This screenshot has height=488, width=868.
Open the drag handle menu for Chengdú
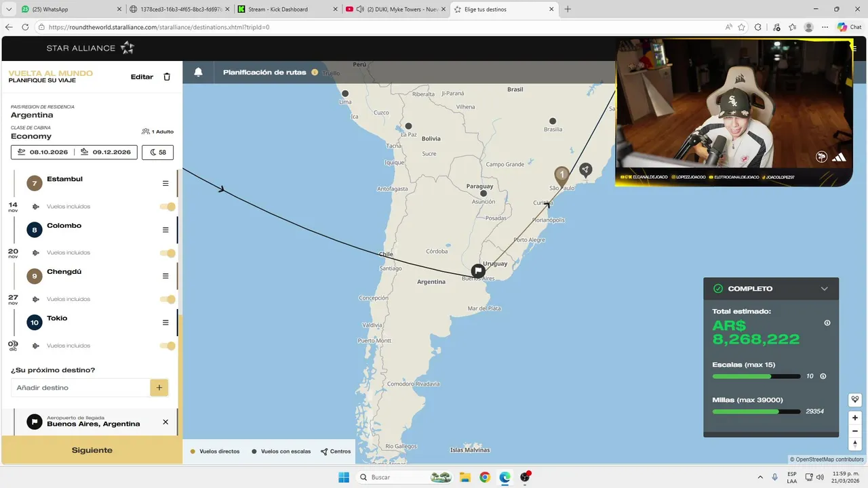pyautogui.click(x=165, y=276)
